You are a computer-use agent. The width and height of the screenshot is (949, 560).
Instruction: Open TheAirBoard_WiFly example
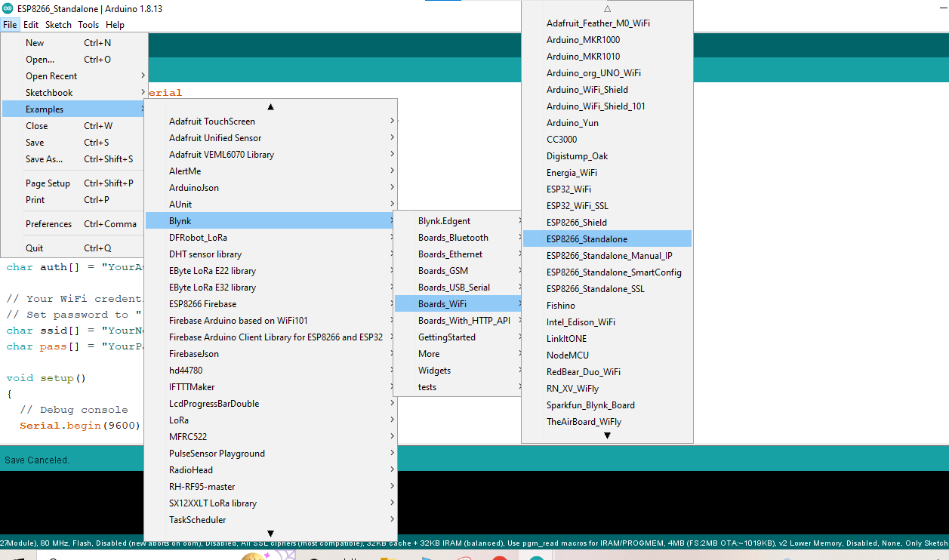[x=607, y=422]
